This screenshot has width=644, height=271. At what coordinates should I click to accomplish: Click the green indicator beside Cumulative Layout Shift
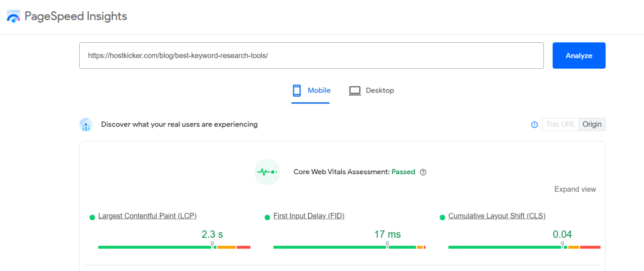442,217
